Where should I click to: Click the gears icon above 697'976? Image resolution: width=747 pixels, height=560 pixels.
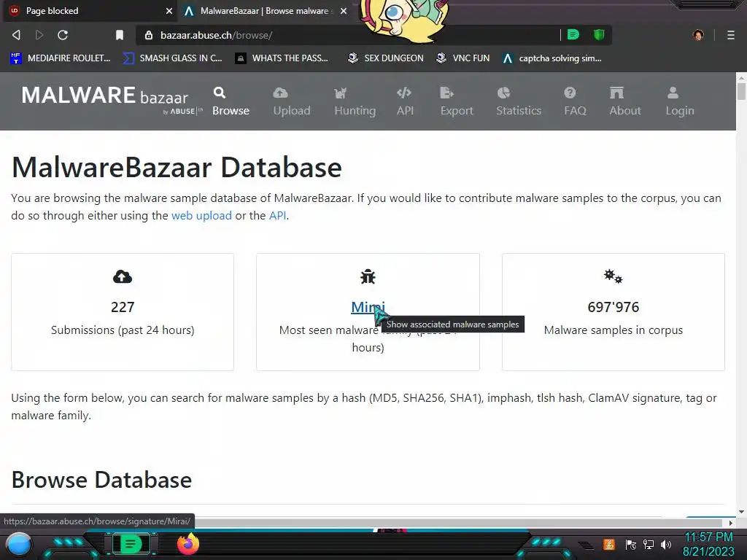coord(613,276)
